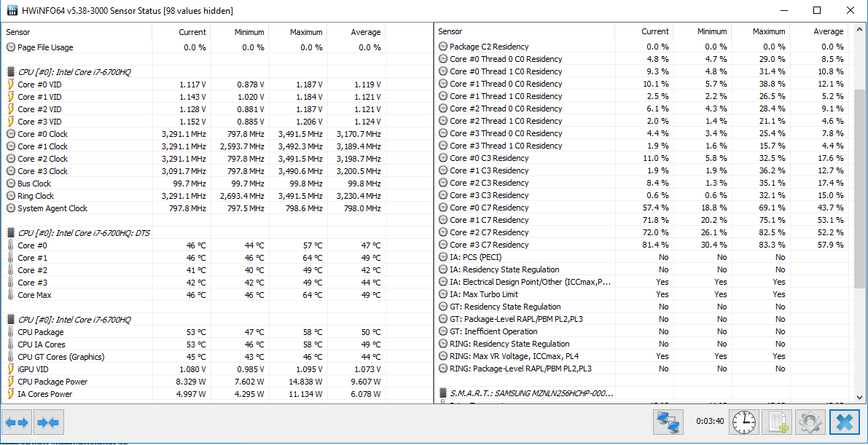
Task: Click the scroll up arrow of the right scrollbar
Action: (860, 29)
